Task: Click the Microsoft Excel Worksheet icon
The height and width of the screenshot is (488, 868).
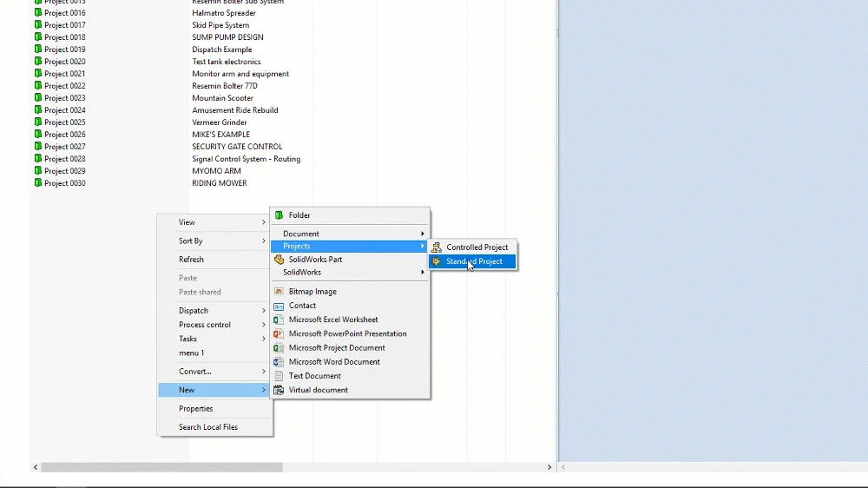Action: (x=279, y=320)
